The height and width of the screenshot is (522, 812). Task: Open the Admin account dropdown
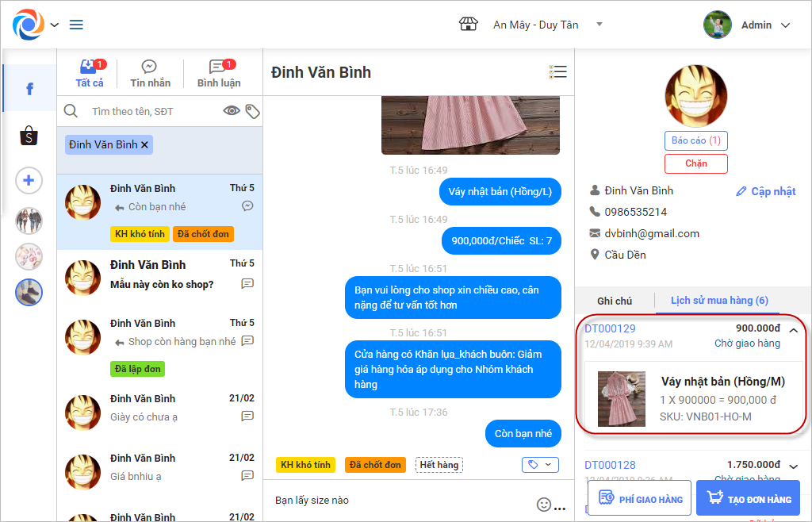click(765, 25)
